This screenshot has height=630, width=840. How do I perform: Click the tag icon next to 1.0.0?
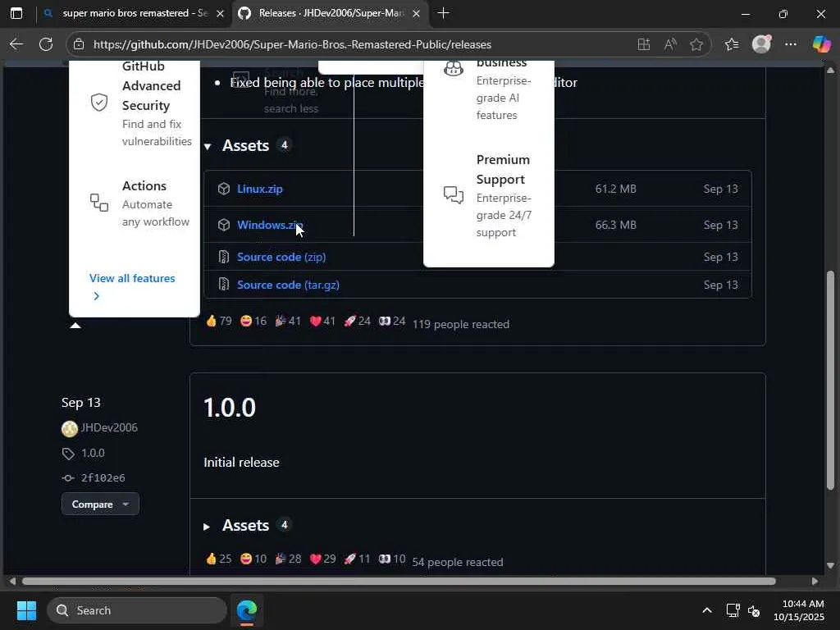point(68,454)
